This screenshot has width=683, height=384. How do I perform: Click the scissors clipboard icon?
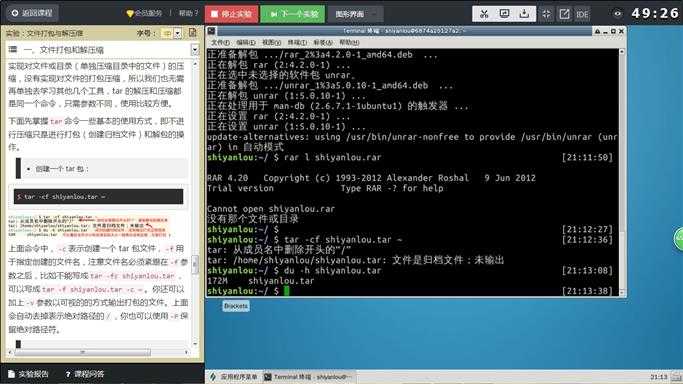[484, 14]
